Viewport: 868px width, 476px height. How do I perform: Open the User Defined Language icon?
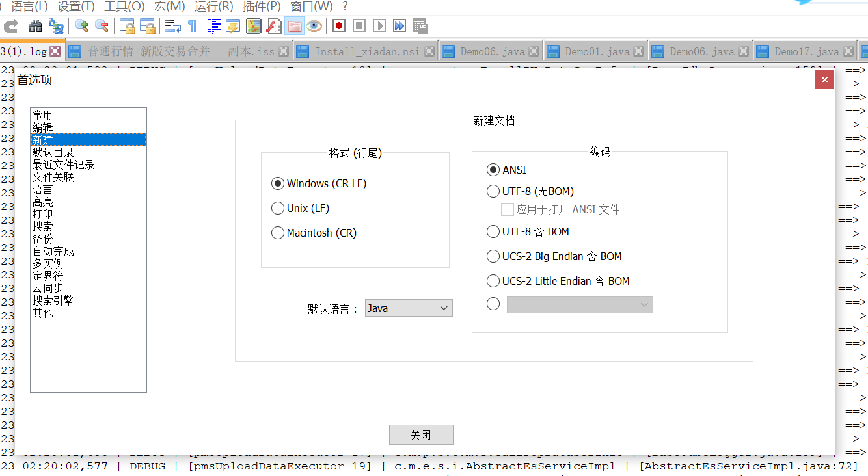tap(233, 26)
